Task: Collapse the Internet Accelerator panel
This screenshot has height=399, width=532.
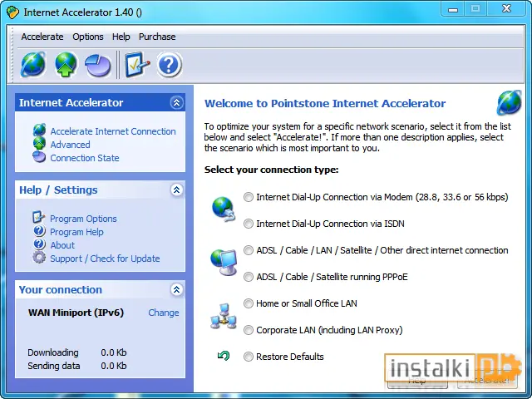Action: click(x=176, y=102)
